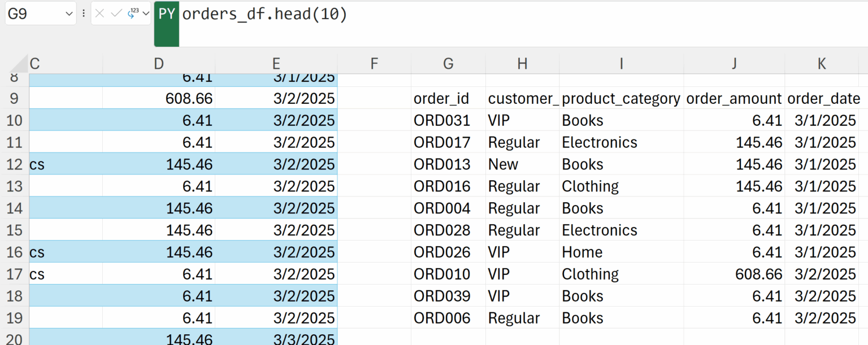This screenshot has height=345, width=868.
Task: Select column J header
Action: [x=734, y=64]
